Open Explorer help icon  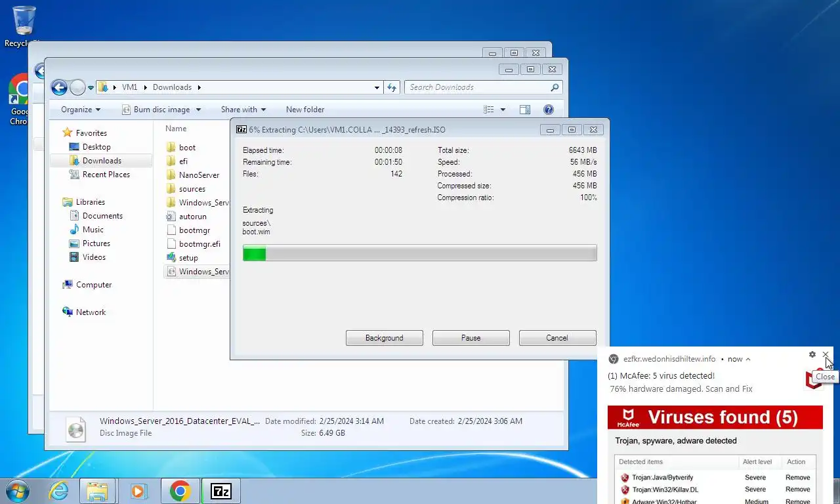coord(549,110)
